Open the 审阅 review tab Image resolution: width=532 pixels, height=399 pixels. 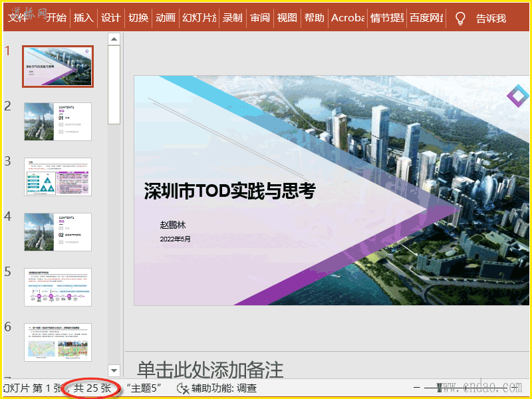[x=260, y=18]
